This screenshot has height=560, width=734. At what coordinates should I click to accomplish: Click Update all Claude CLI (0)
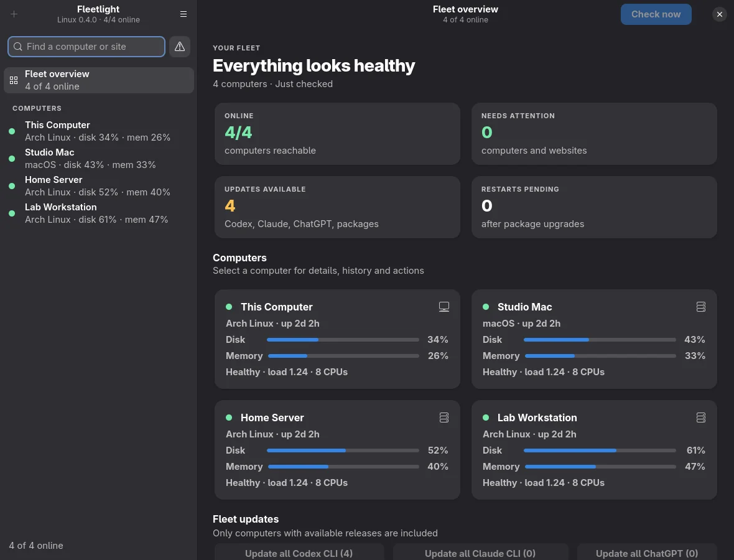pyautogui.click(x=480, y=553)
